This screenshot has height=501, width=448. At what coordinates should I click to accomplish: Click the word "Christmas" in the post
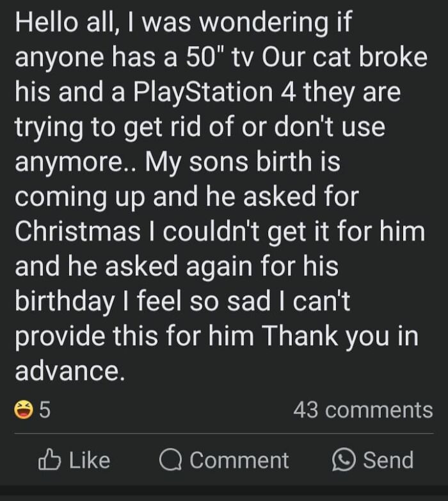pos(78,231)
